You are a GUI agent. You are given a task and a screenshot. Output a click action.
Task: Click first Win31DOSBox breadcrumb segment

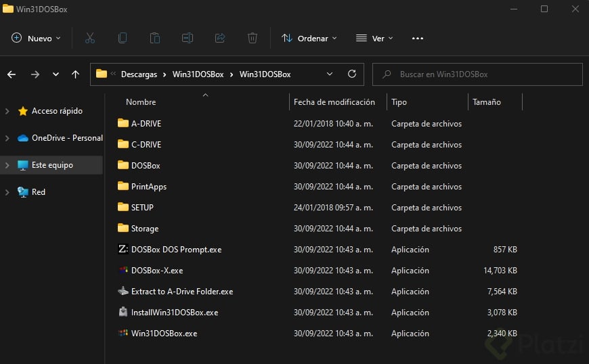198,74
